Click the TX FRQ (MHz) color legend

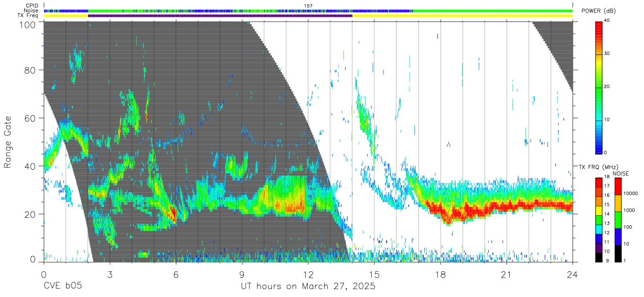click(599, 219)
